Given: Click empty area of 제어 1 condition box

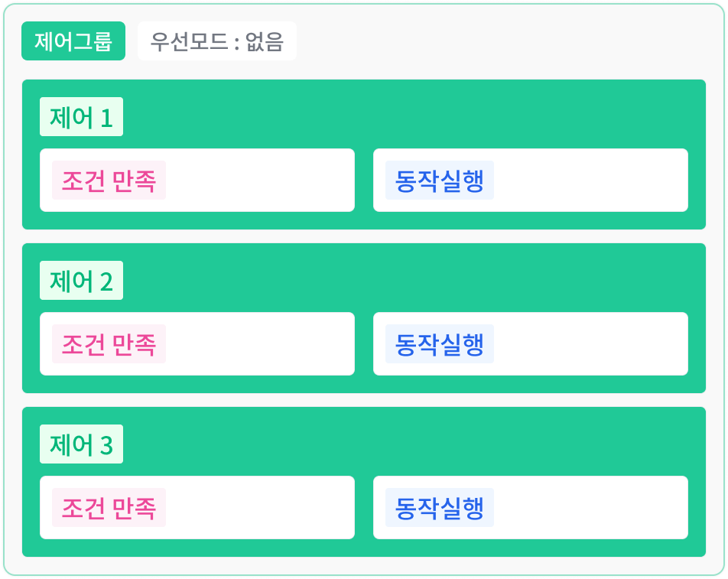Looking at the screenshot, I should (x=260, y=181).
